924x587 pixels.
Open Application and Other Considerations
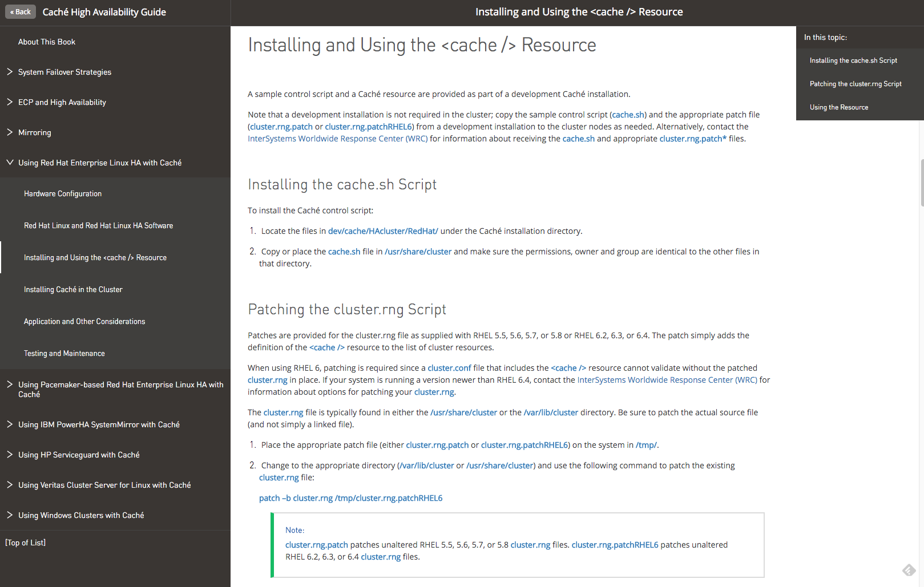coord(84,322)
